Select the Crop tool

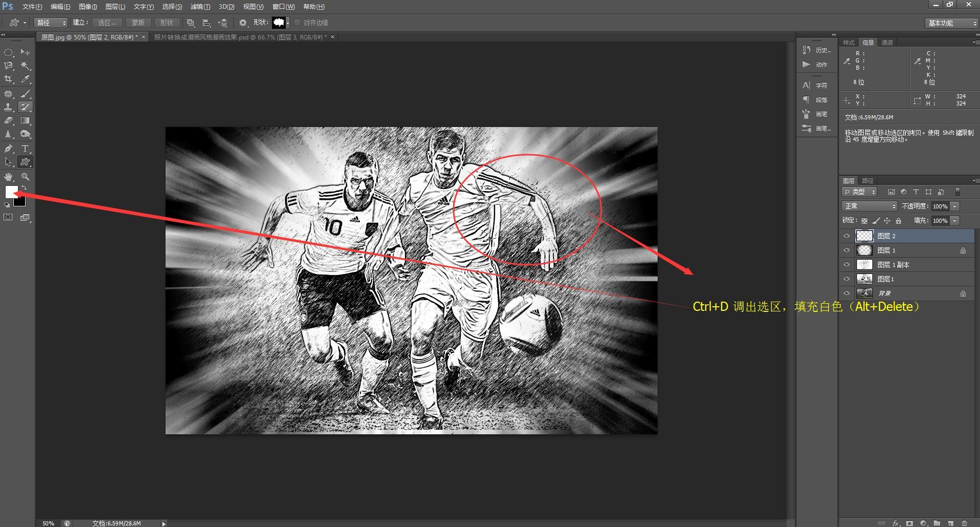pyautogui.click(x=8, y=79)
